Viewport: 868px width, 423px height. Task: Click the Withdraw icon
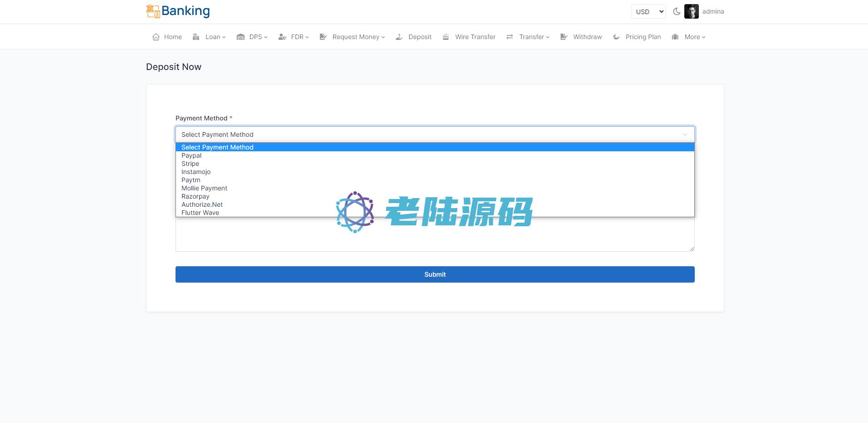564,37
